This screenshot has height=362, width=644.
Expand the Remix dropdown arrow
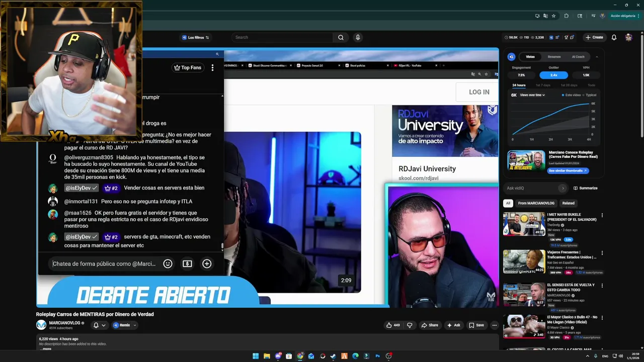coord(134,325)
